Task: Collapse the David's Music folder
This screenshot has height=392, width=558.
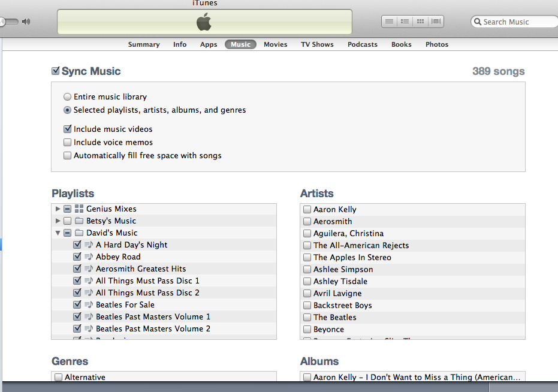Action: coord(58,233)
